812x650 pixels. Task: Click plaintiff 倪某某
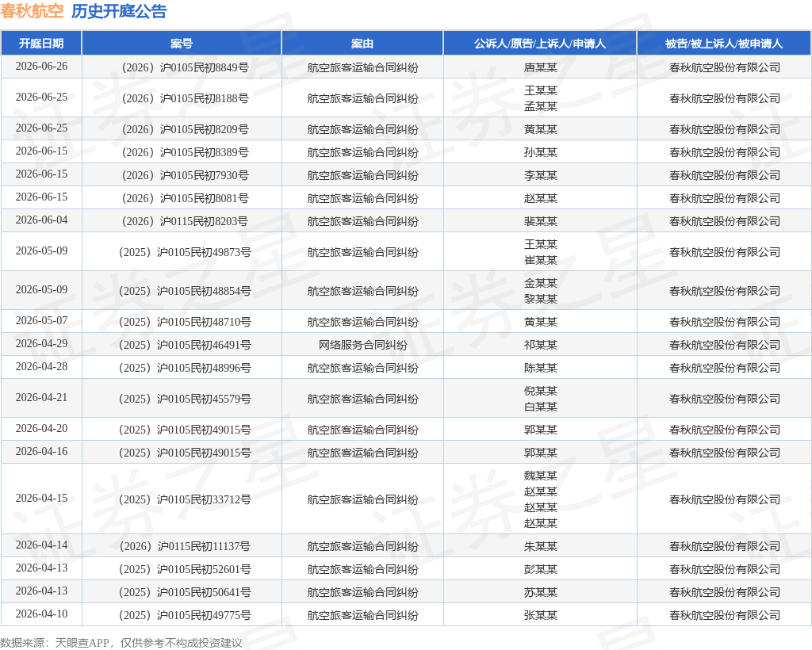click(541, 392)
